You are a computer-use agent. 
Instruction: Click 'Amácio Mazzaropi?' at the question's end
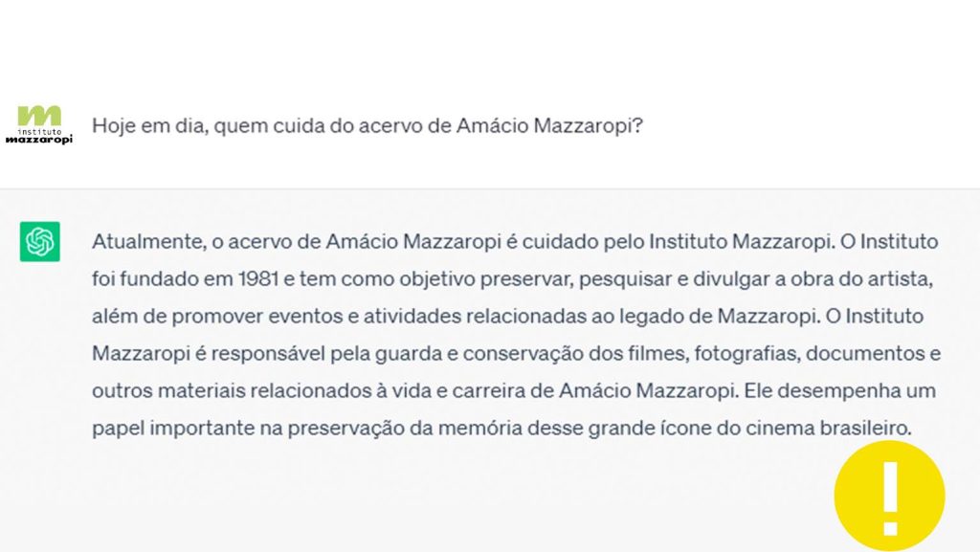tap(549, 125)
